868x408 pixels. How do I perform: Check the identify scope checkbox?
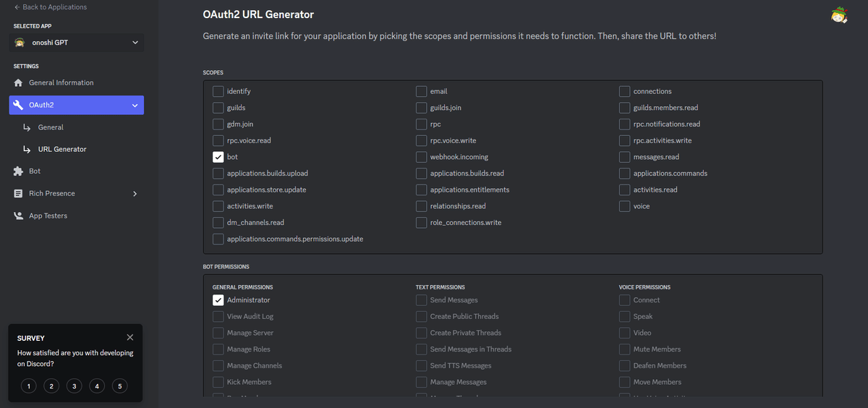[x=218, y=92]
